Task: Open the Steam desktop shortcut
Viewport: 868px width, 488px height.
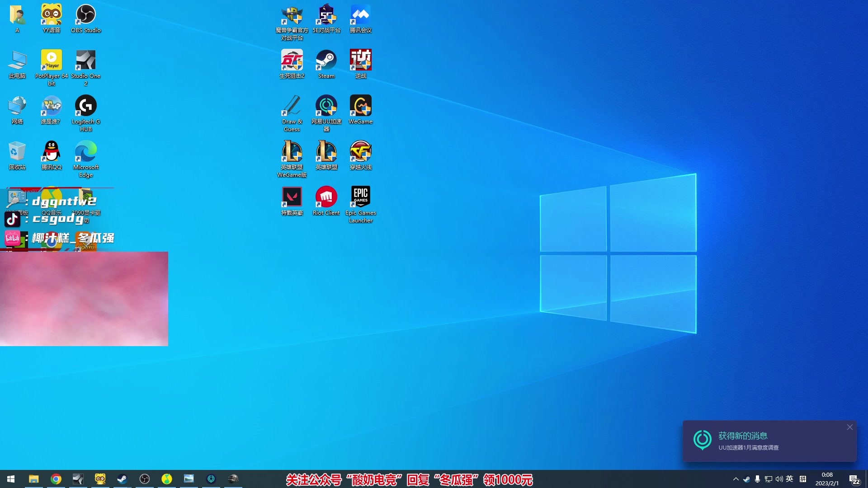Action: pyautogui.click(x=326, y=61)
